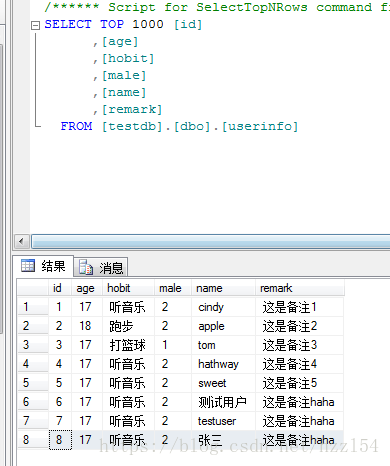Click the remark cell '这是备注4'
This screenshot has width=390, height=466.
coord(300,364)
